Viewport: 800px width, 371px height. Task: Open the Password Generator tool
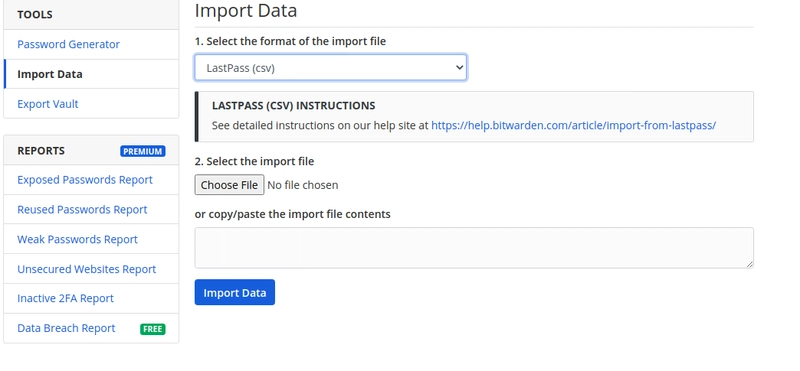coord(68,44)
